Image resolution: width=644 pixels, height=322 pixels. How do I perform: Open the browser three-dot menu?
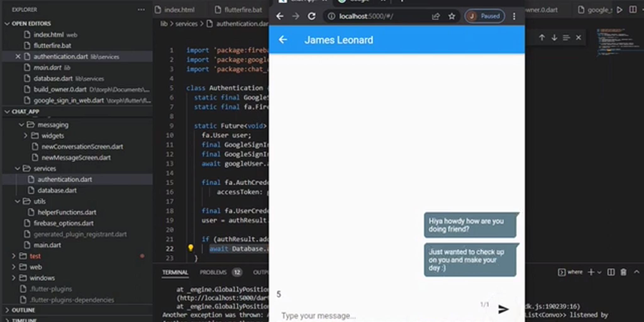[514, 16]
